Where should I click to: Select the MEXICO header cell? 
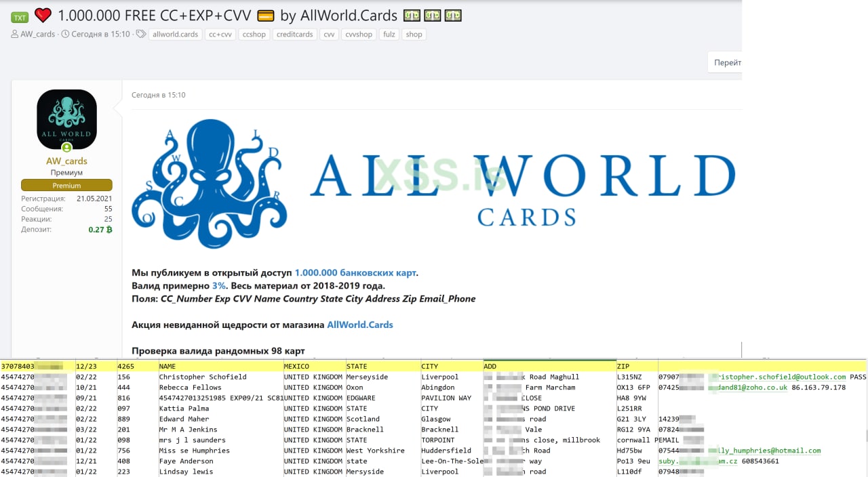(x=313, y=366)
